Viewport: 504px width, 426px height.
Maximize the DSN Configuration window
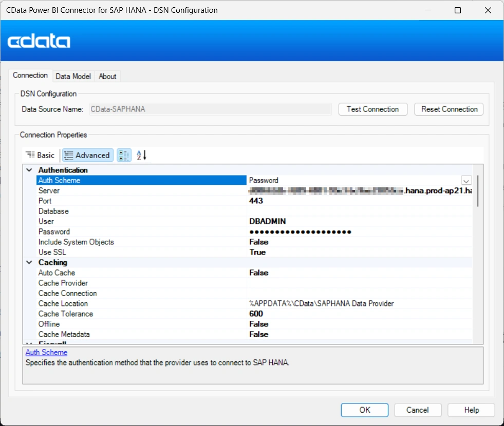point(458,10)
